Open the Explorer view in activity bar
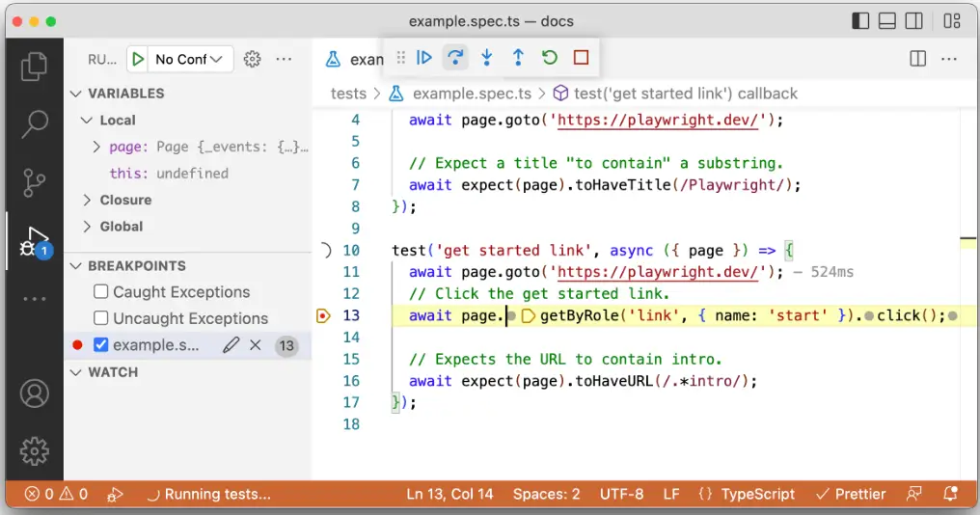 (35, 66)
